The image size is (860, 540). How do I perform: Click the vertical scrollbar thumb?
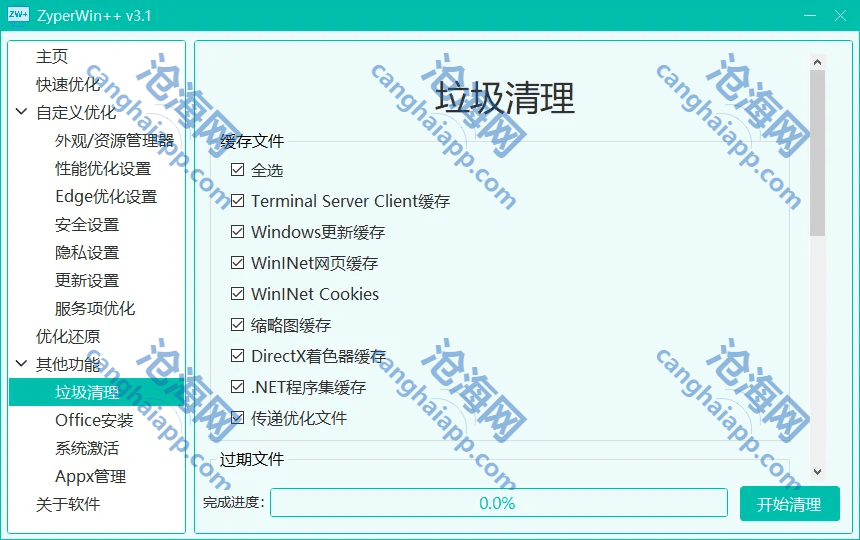click(x=817, y=150)
